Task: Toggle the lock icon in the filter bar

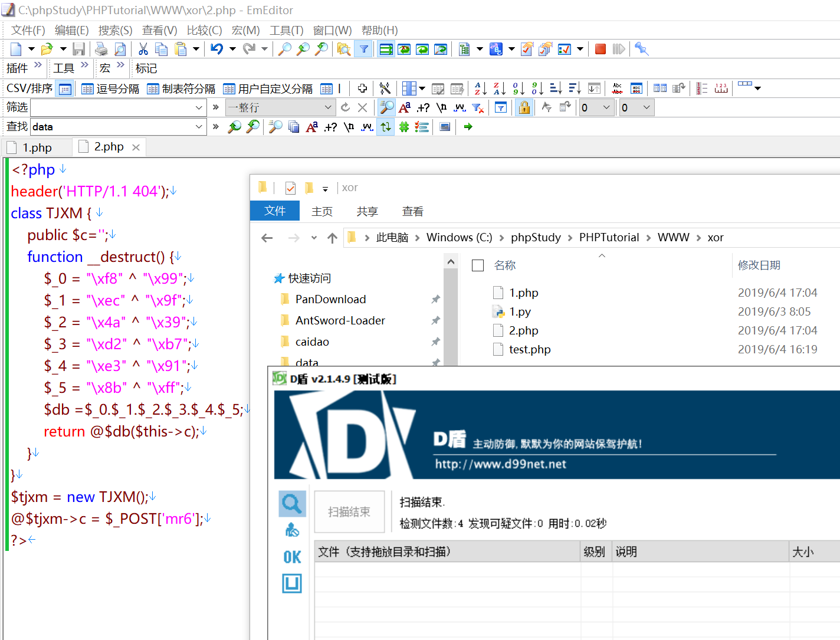Action: (x=524, y=107)
